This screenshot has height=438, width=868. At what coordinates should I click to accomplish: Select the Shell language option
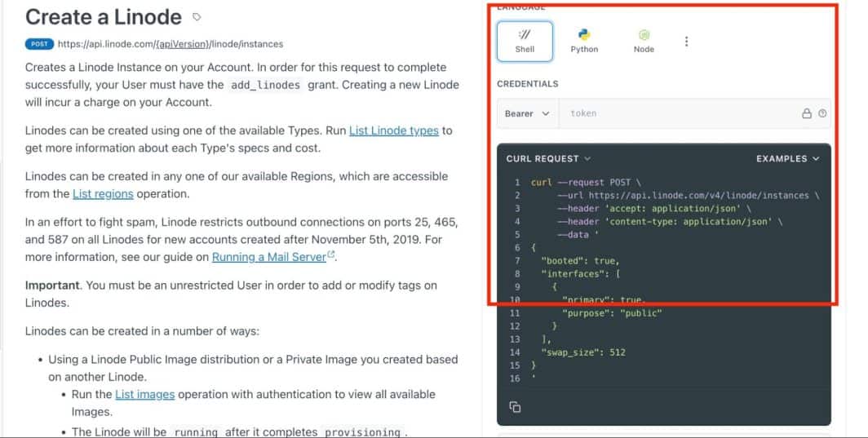click(525, 41)
